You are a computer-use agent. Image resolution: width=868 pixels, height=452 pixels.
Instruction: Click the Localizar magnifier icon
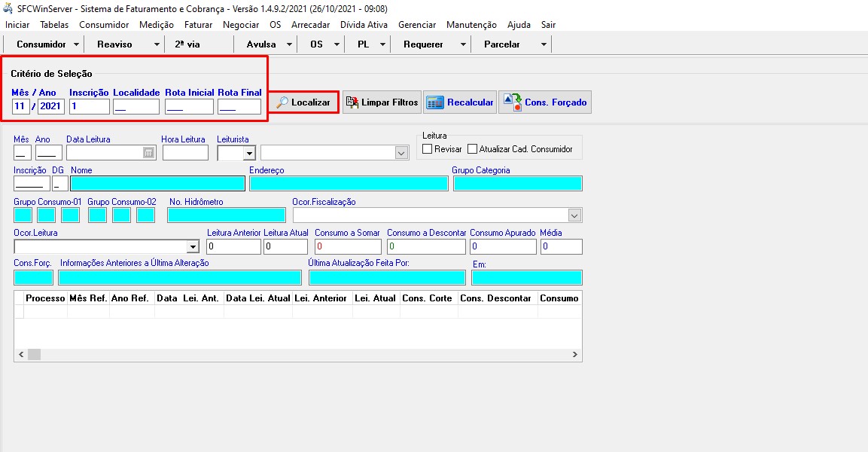(x=282, y=102)
